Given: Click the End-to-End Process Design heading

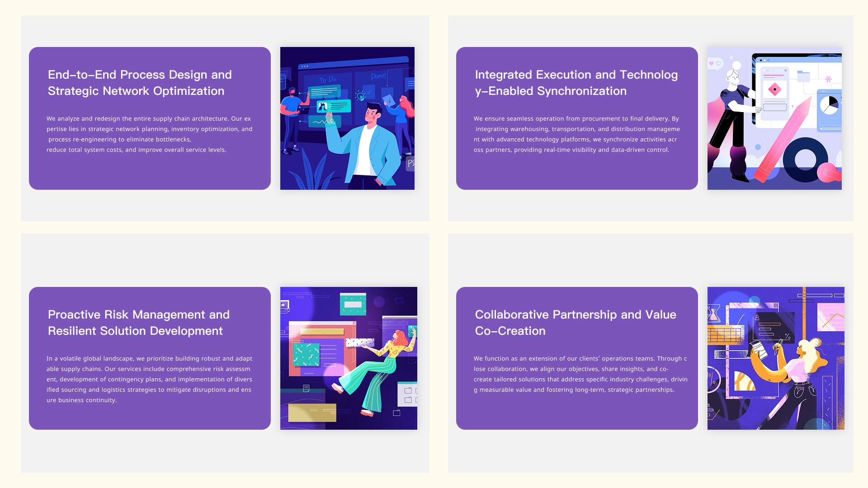Looking at the screenshot, I should coord(140,83).
